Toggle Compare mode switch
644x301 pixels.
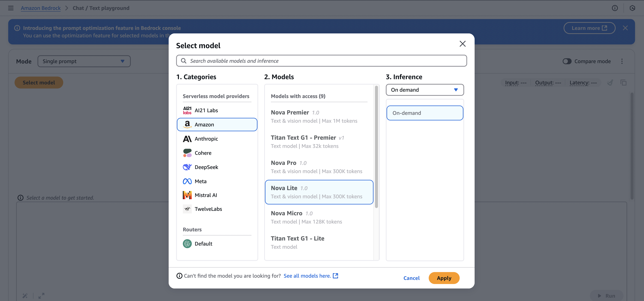point(567,61)
